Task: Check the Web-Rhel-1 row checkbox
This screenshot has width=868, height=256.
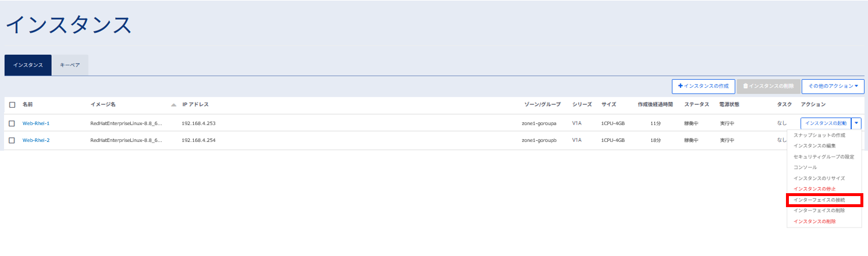Action: pyautogui.click(x=12, y=123)
